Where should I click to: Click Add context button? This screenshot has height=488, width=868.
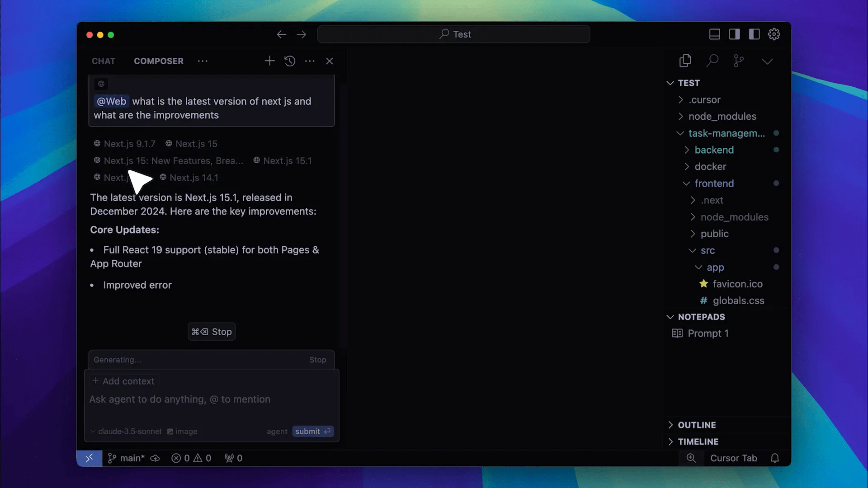point(123,381)
